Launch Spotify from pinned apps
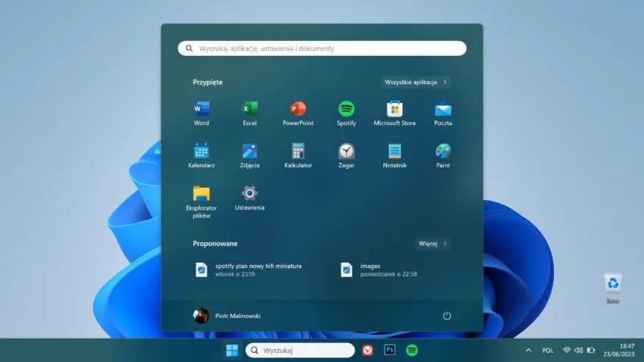 (x=346, y=114)
